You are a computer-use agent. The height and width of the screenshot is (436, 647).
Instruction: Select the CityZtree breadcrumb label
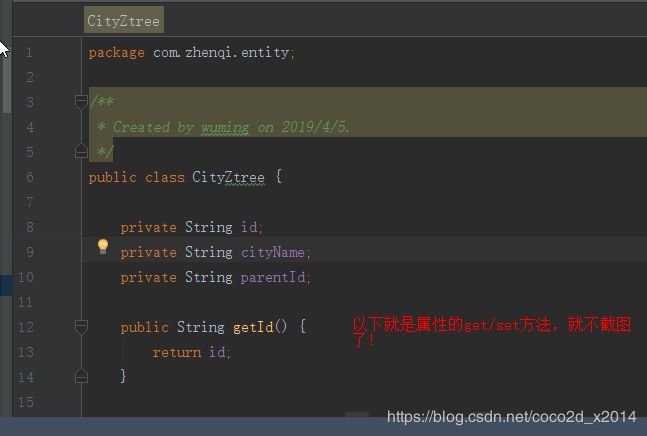[123, 20]
